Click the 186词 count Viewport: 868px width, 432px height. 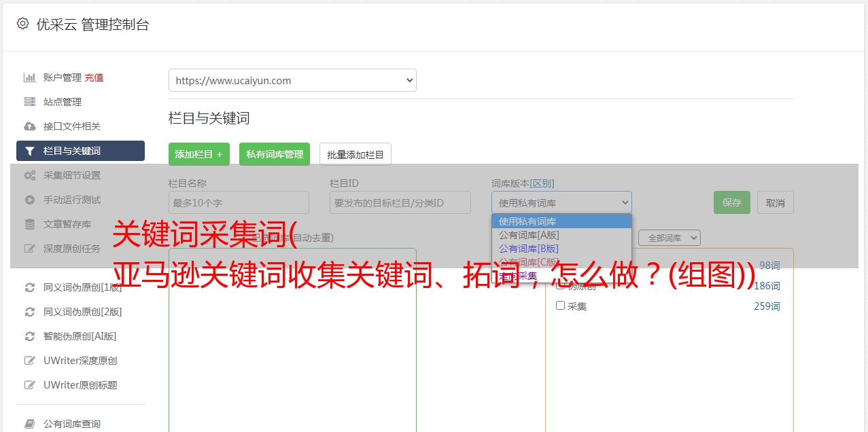coord(767,286)
